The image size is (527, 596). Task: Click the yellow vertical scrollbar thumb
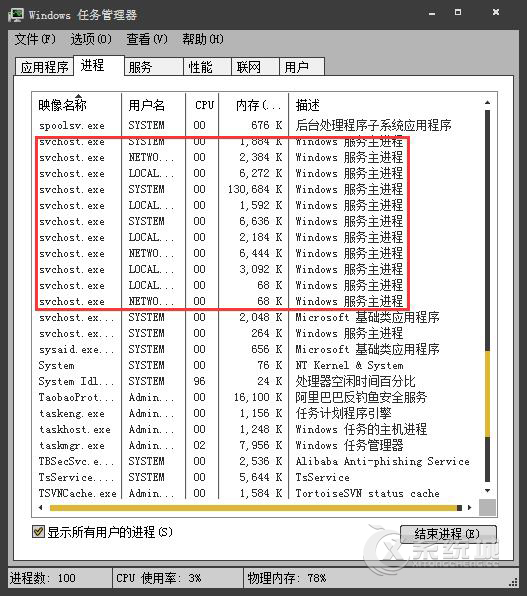coord(487,394)
